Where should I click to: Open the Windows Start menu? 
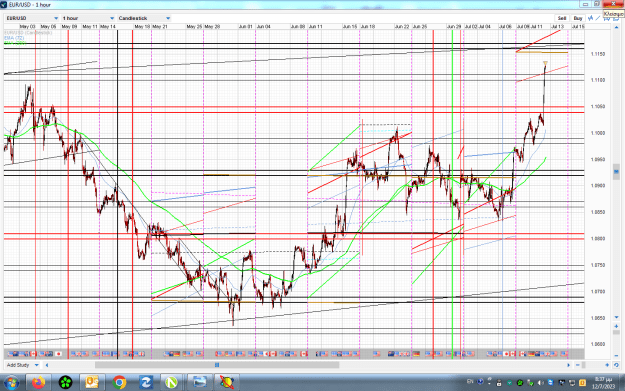(11, 383)
